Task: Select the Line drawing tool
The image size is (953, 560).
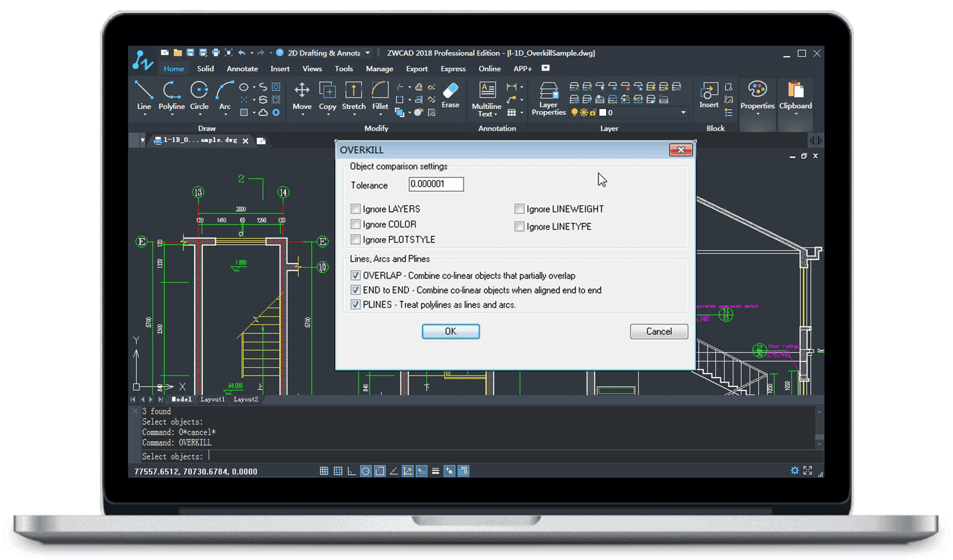Action: pyautogui.click(x=144, y=95)
